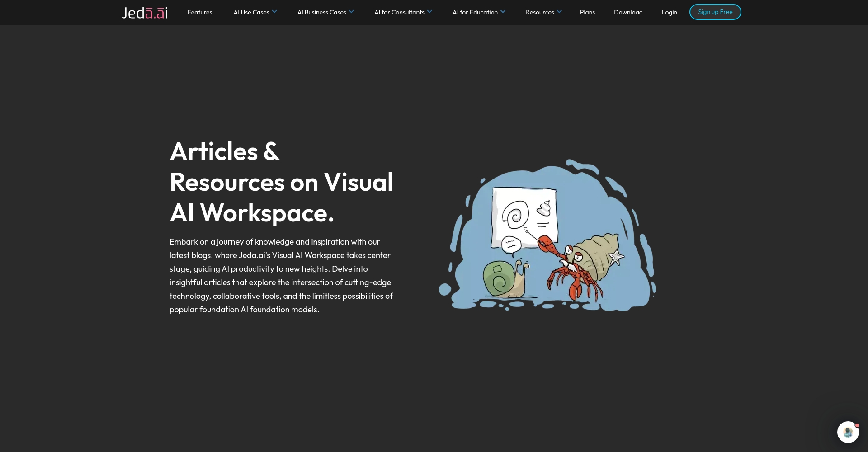Click the arrow beside AI for Education
868x452 pixels.
pyautogui.click(x=503, y=12)
